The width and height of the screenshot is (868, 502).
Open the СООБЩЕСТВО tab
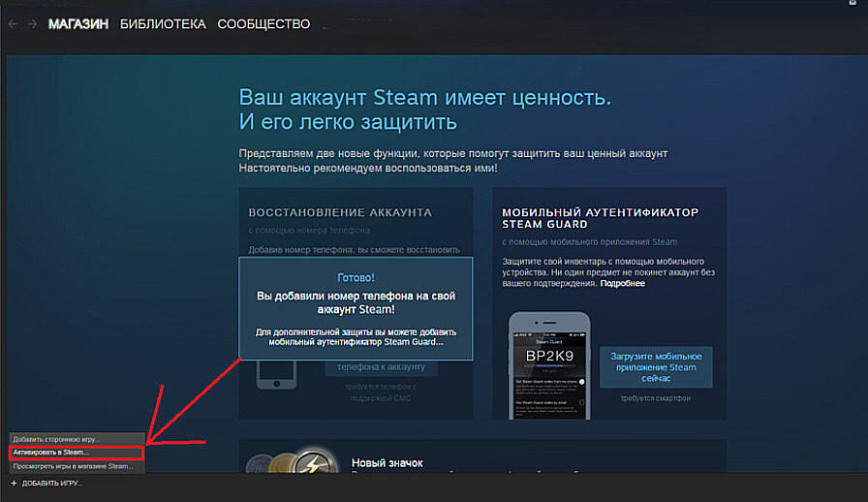(x=263, y=23)
